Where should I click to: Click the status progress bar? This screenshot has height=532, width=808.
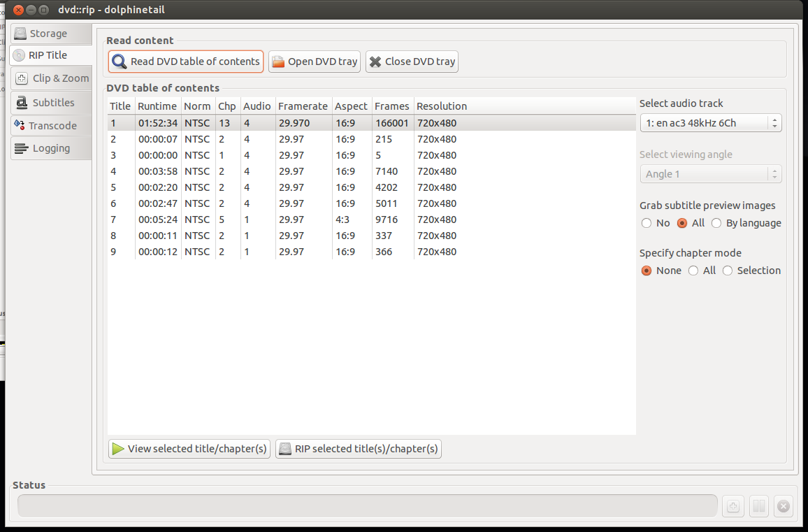[367, 505]
